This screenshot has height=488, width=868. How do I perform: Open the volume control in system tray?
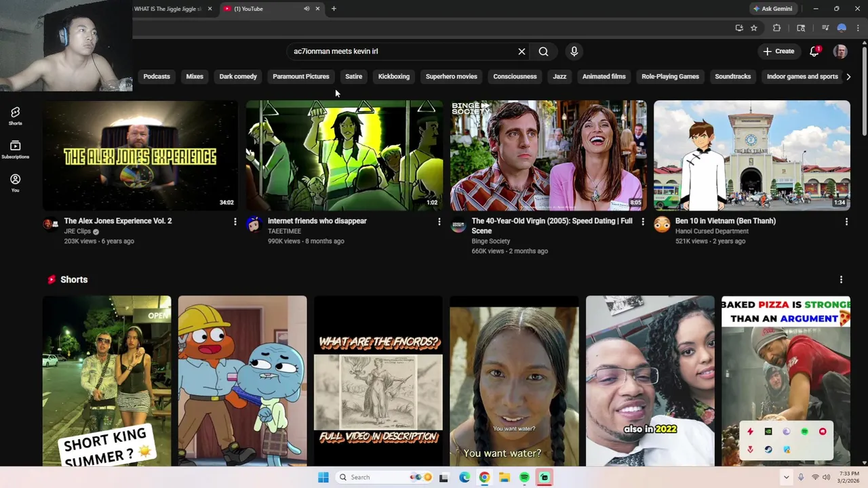tap(826, 477)
